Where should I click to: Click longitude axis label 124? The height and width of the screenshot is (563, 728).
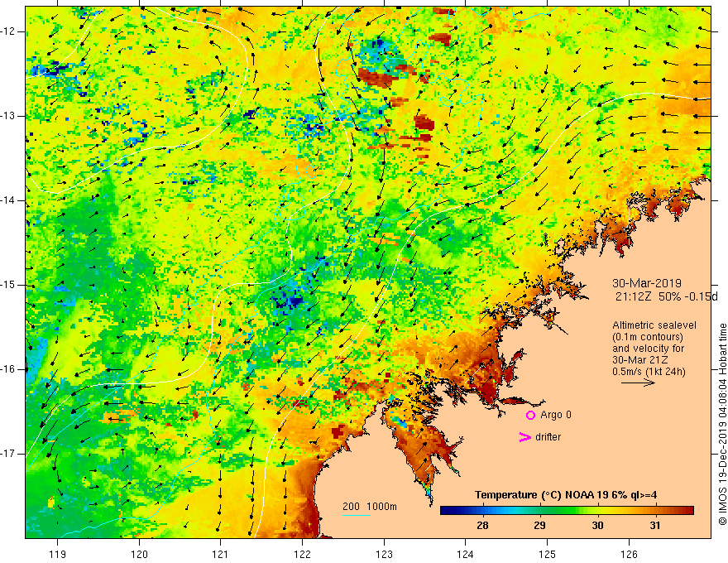465,554
